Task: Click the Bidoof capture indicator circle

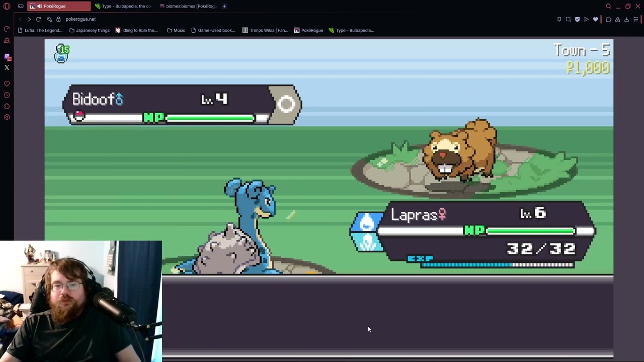Action: [x=286, y=105]
